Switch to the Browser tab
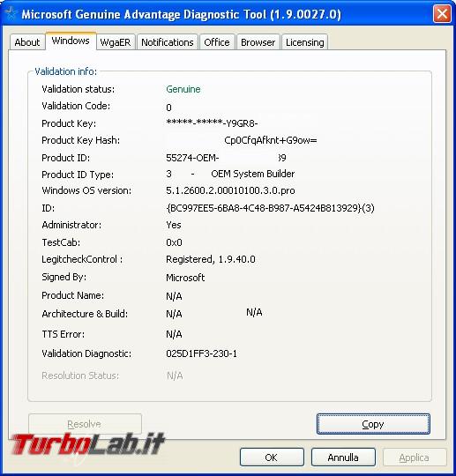This screenshot has height=476, width=456. [258, 42]
